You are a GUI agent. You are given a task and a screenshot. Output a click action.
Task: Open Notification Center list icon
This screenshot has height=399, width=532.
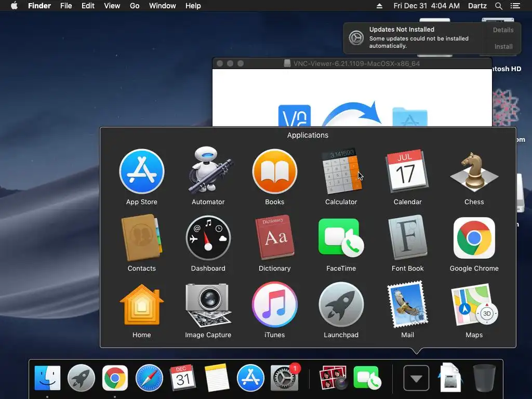pos(515,6)
